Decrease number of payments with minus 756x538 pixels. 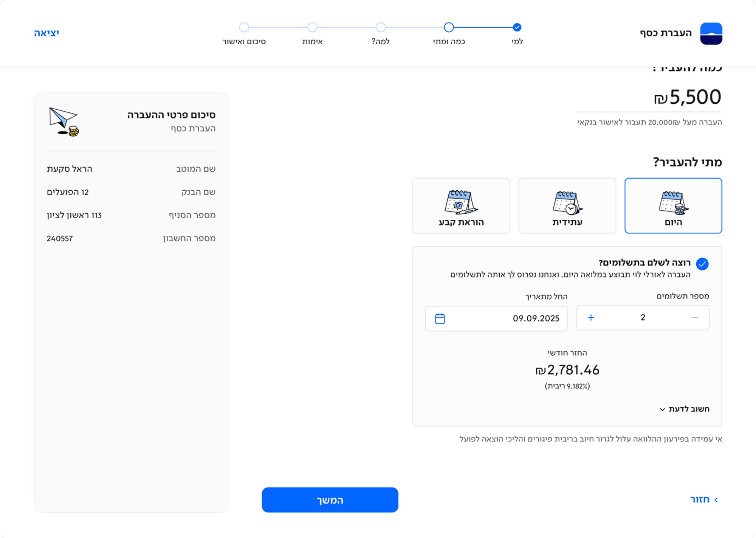click(695, 317)
